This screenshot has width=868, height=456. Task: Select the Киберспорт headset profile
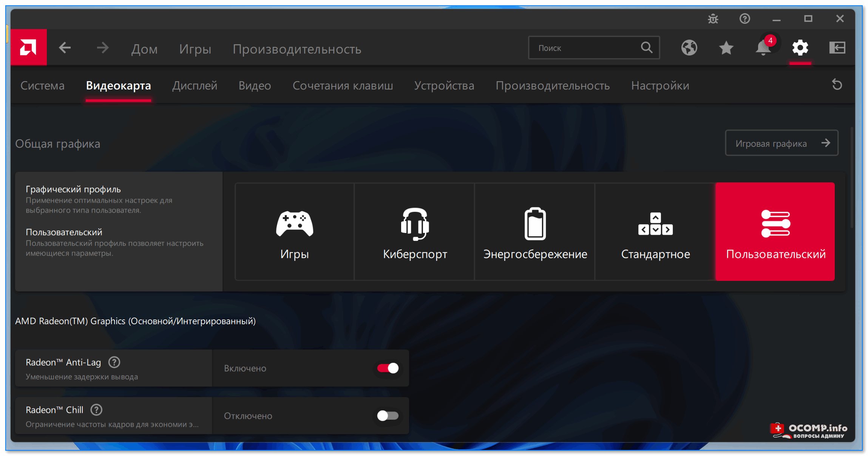tap(415, 232)
